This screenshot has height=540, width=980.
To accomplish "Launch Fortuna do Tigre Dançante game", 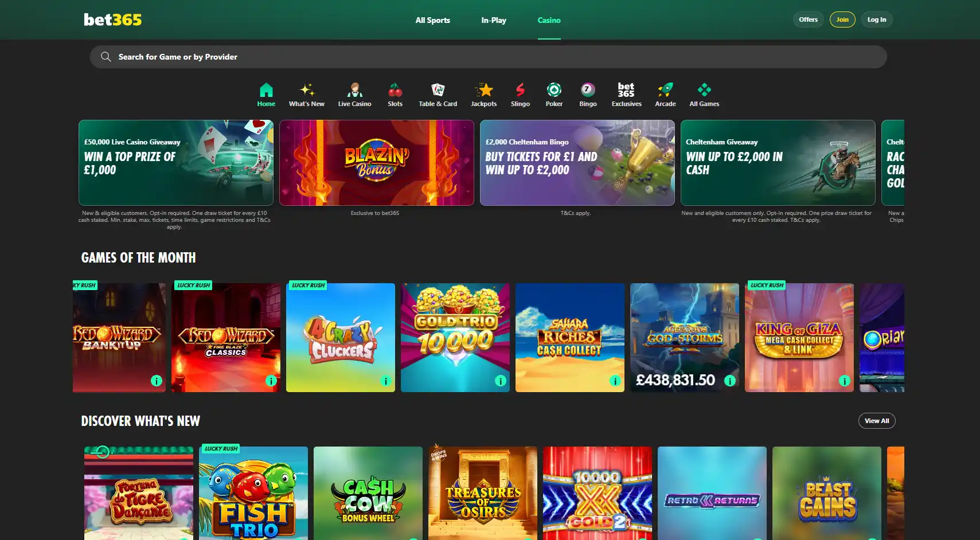I will [x=139, y=493].
